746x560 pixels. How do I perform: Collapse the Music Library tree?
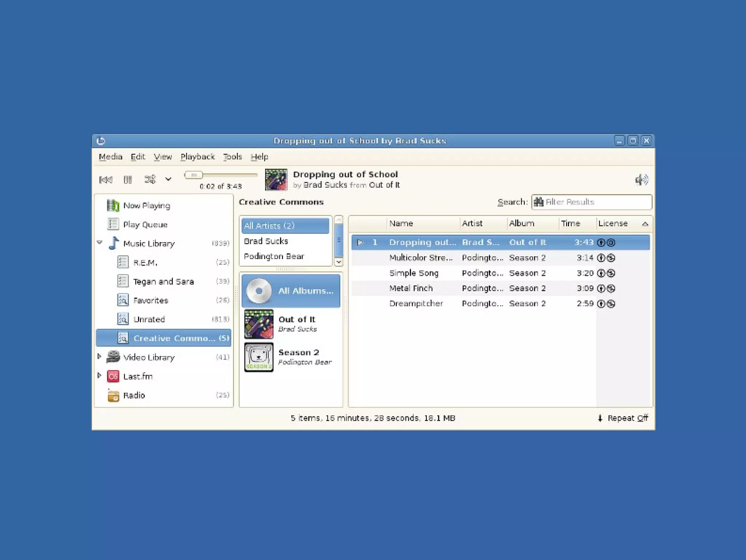[x=99, y=242]
